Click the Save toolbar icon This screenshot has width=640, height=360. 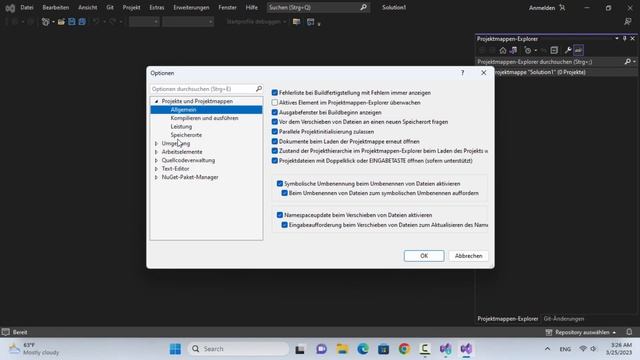point(72,22)
